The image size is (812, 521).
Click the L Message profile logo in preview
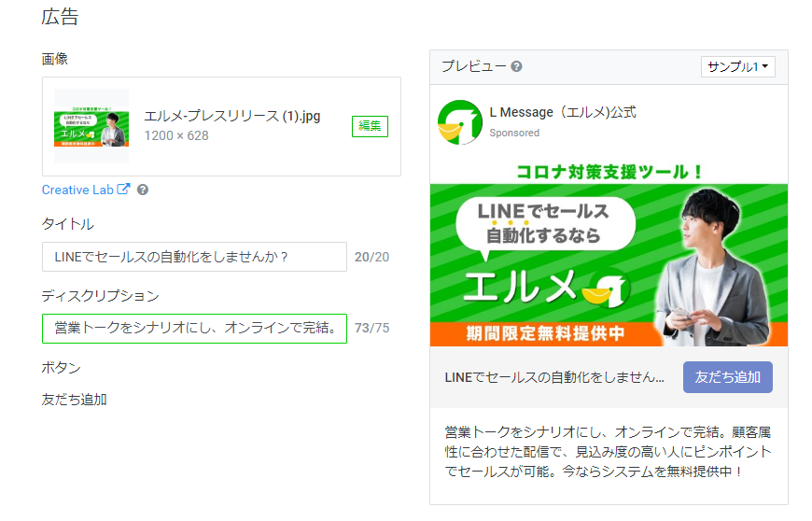click(460, 122)
